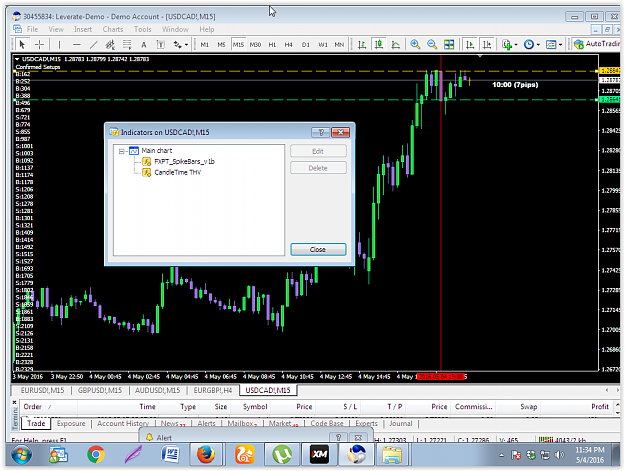
Task: Open the indicators list dropdown
Action: tap(509, 44)
